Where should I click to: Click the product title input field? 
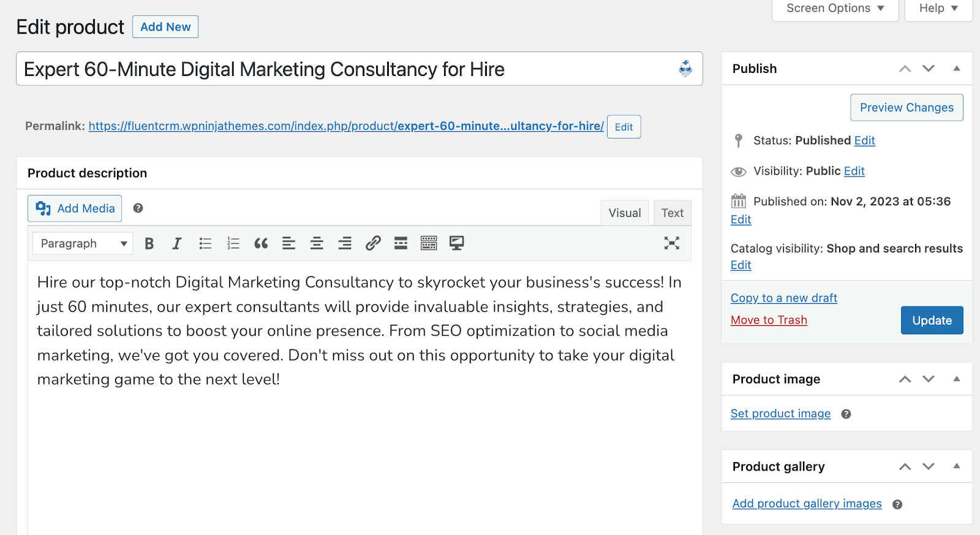coord(343,69)
